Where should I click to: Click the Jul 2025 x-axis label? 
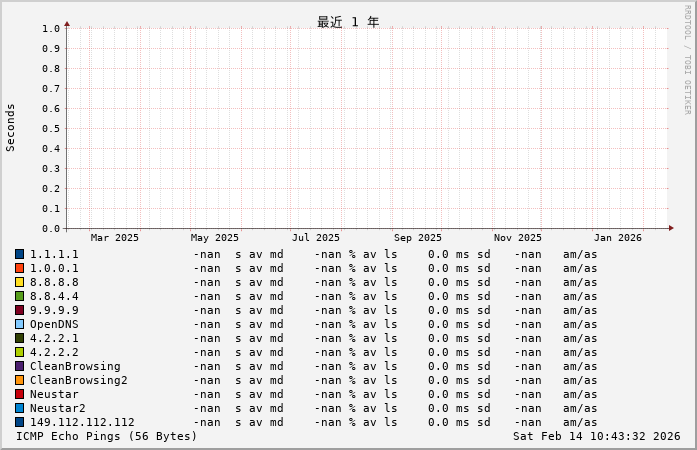point(316,238)
